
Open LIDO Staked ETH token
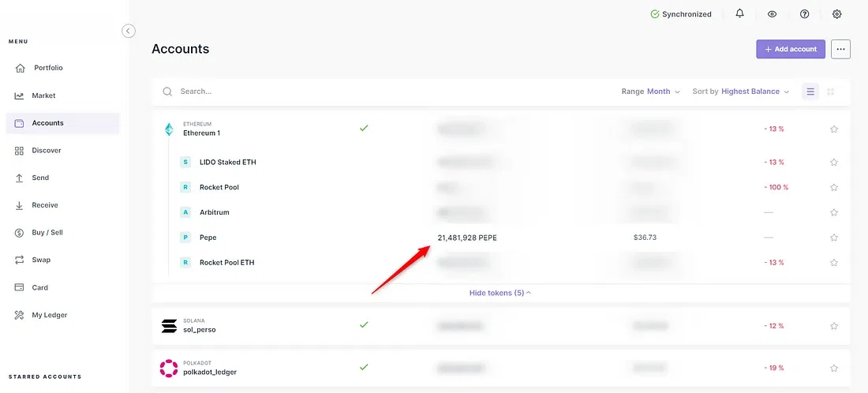click(x=227, y=163)
